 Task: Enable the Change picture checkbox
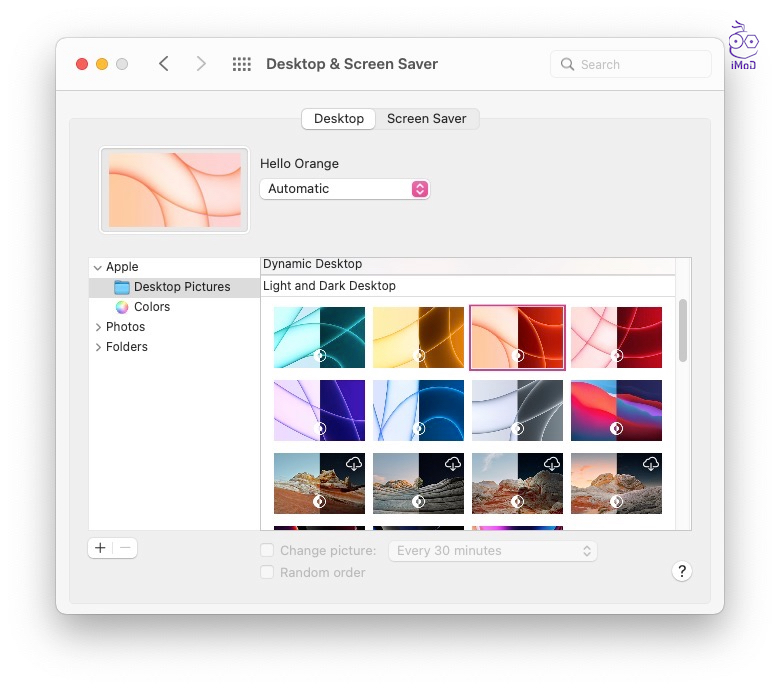[x=267, y=551]
